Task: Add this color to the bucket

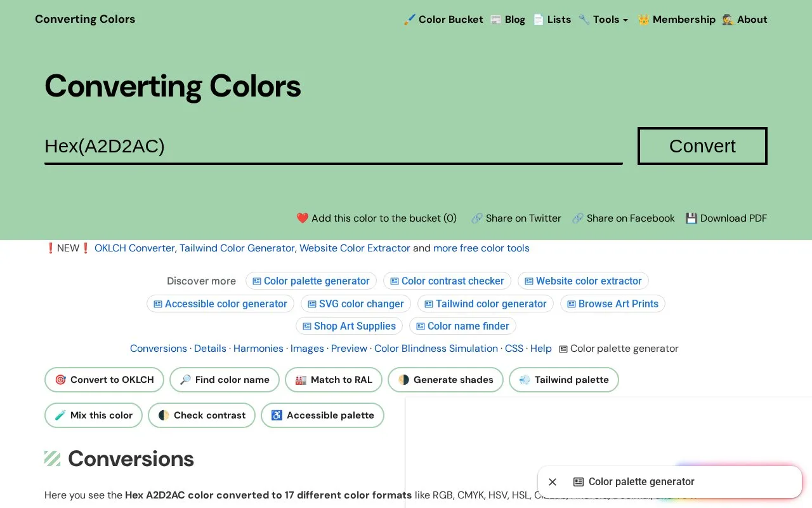Action: pyautogui.click(x=376, y=218)
